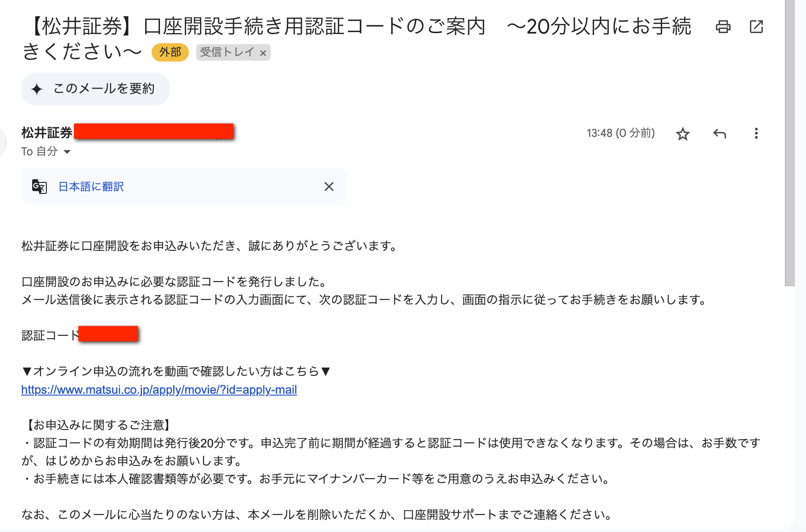Click the Google Translate icon in the banner
The width and height of the screenshot is (806, 532).
point(39,187)
